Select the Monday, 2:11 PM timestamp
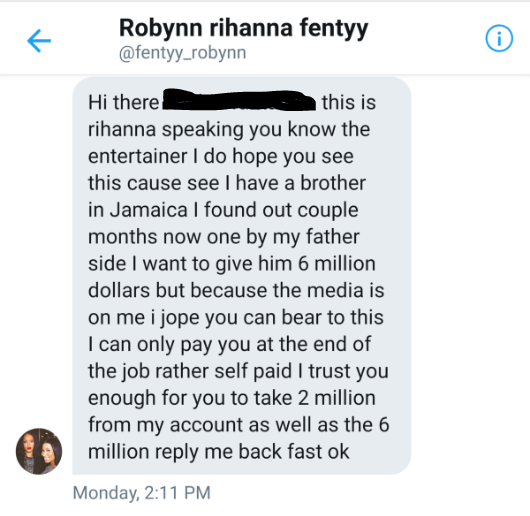 click(142, 493)
